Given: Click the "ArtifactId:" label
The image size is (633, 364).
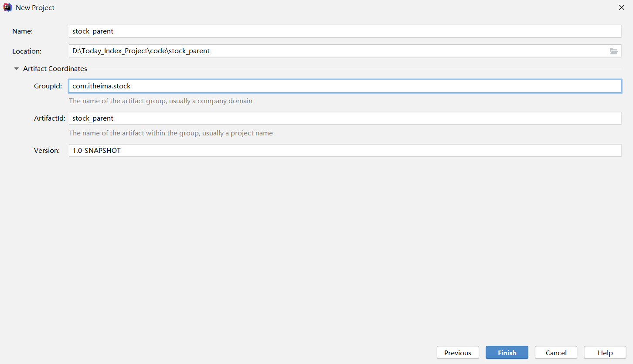Looking at the screenshot, I should pos(50,118).
